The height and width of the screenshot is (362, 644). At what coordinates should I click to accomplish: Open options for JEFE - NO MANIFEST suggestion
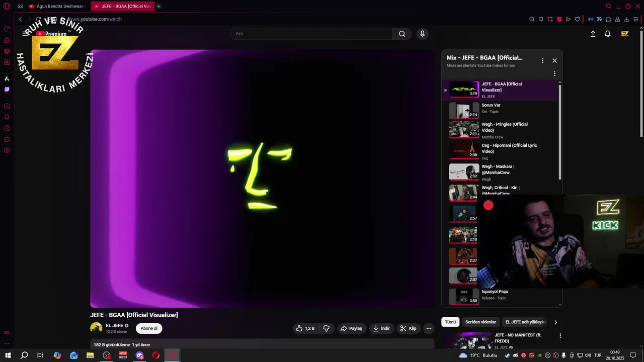click(x=560, y=336)
